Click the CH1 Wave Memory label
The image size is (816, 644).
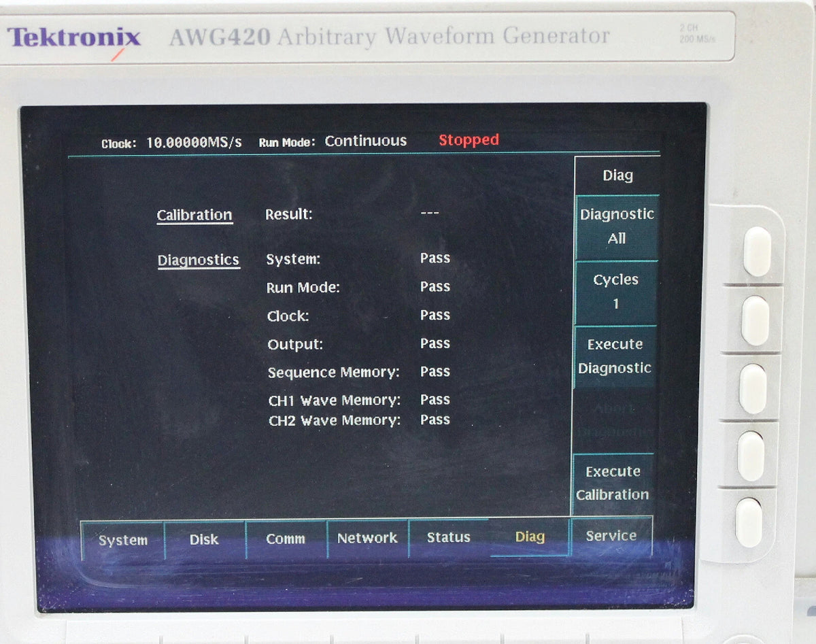coord(335,401)
